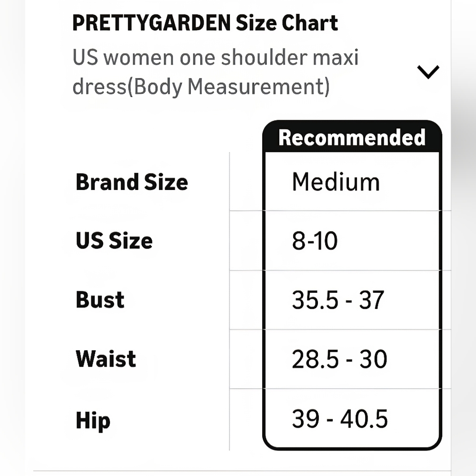Select the US size 8-10 cell
Image resolution: width=476 pixels, height=476 pixels.
click(315, 241)
